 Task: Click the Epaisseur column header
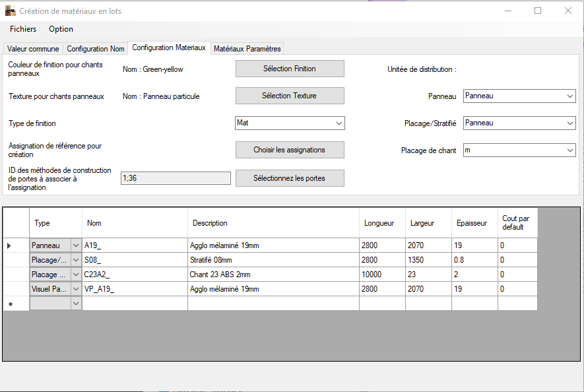click(475, 223)
